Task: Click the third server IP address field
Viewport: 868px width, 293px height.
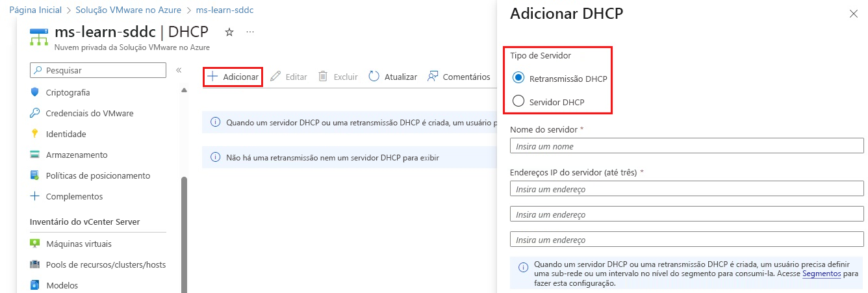Action: (x=687, y=240)
